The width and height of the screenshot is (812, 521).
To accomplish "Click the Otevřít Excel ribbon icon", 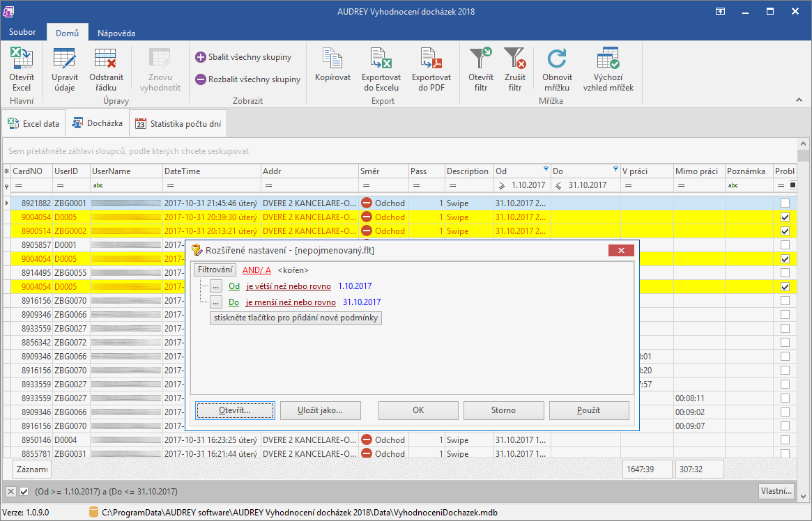I will 22,70.
